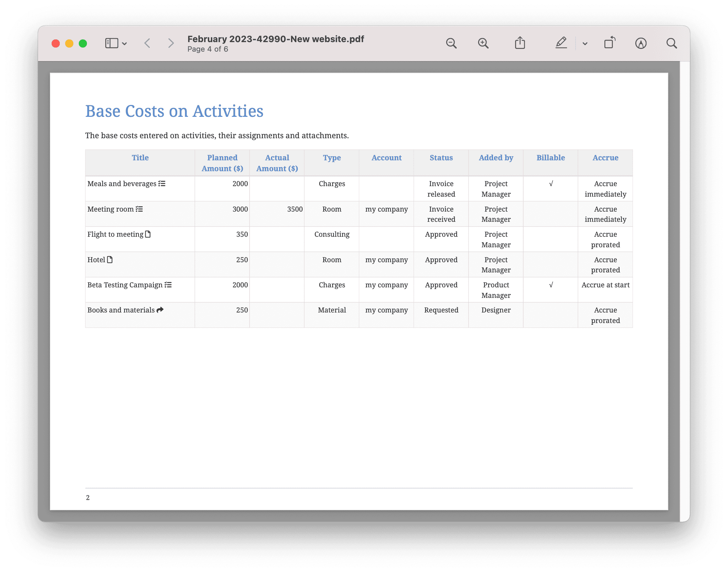Click the Billable checkmark for Meals and beverages
The image size is (728, 572).
pos(550,183)
